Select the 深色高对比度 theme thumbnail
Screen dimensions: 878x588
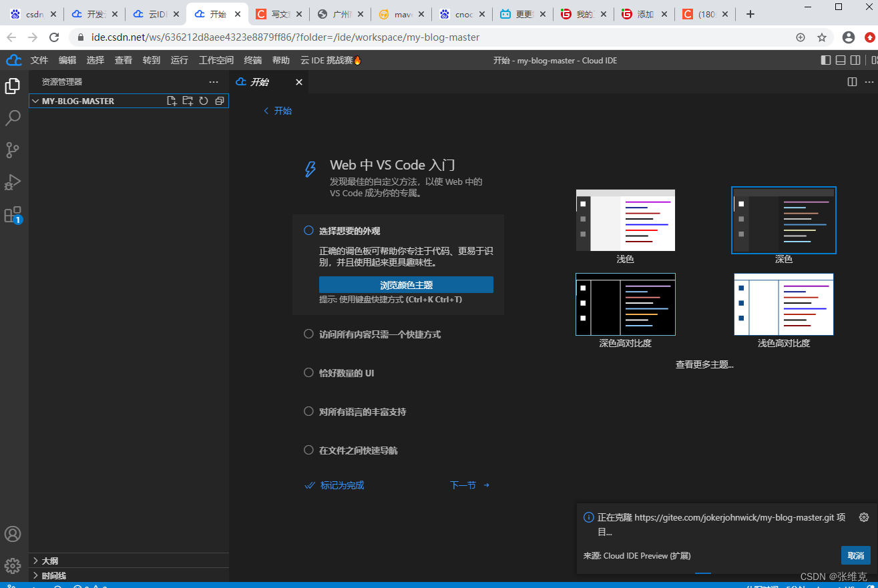(x=625, y=304)
